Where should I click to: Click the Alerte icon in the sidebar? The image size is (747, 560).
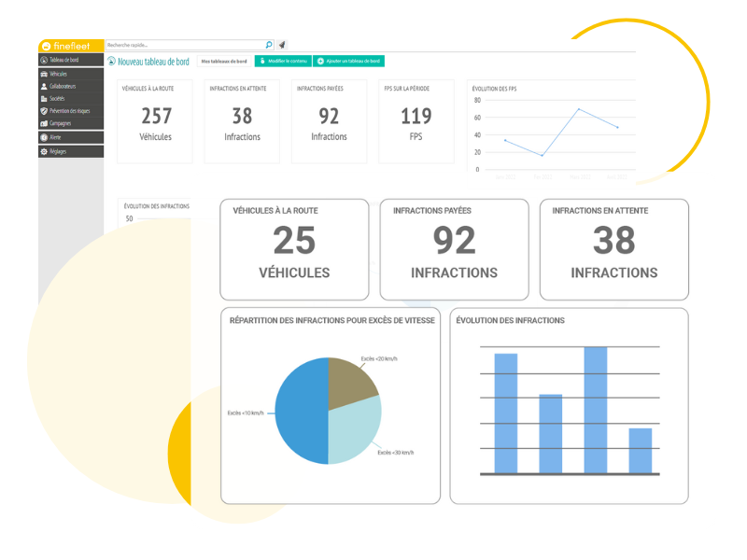[x=44, y=137]
